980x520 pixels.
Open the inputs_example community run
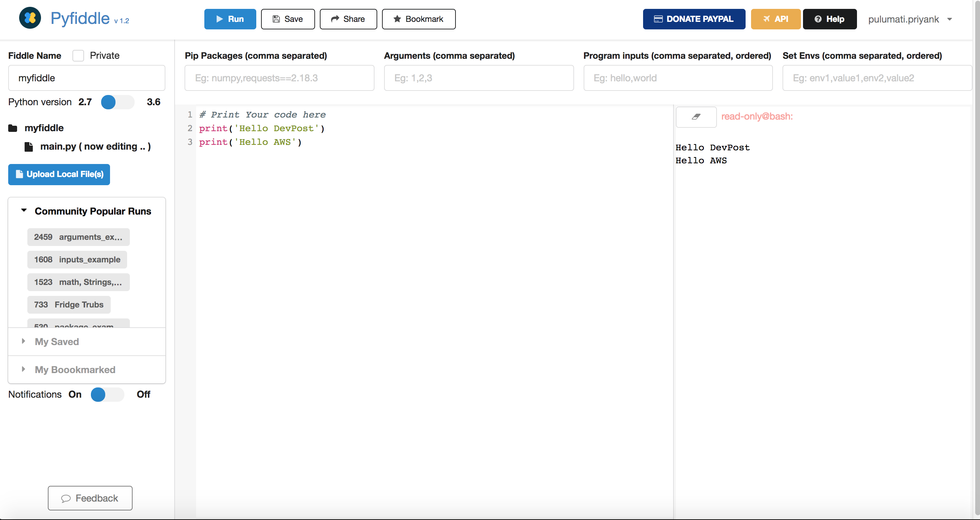click(x=77, y=259)
